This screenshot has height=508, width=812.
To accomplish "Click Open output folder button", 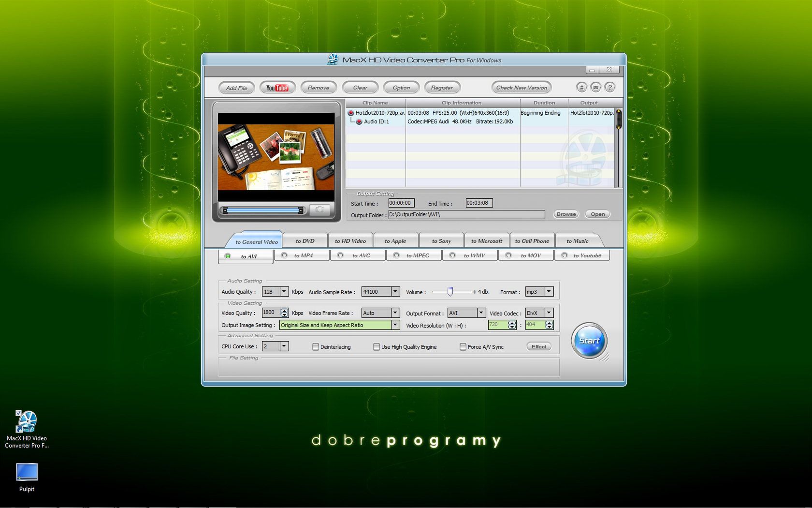I will 597,214.
